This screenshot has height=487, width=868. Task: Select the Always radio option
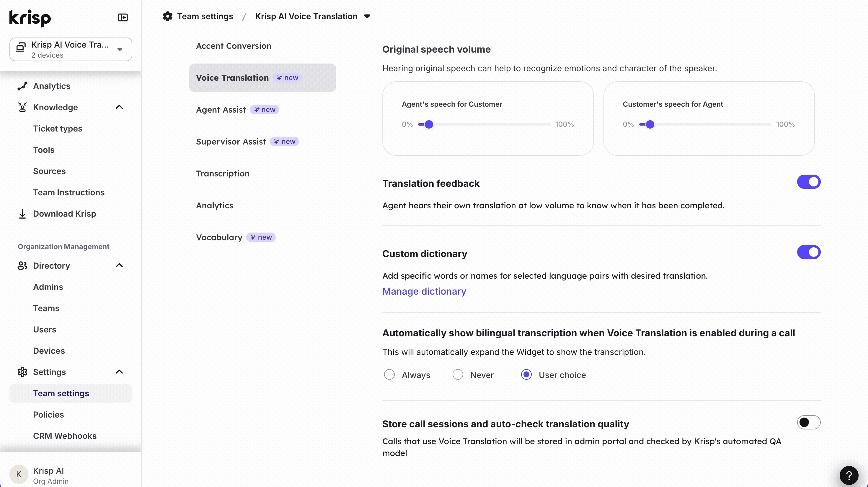click(x=389, y=375)
